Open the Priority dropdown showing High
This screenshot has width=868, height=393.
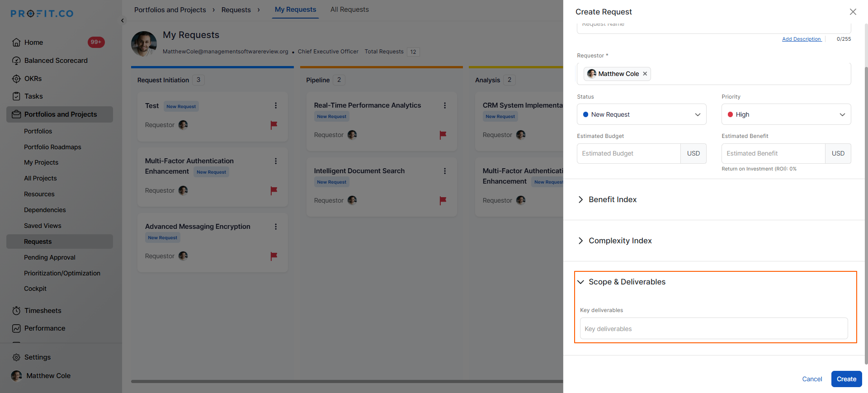(786, 114)
